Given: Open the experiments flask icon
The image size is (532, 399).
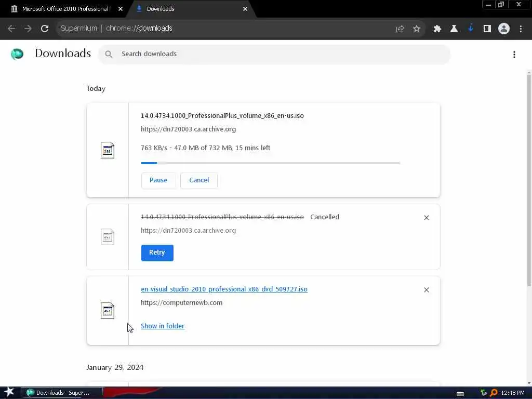Looking at the screenshot, I should 454,29.
